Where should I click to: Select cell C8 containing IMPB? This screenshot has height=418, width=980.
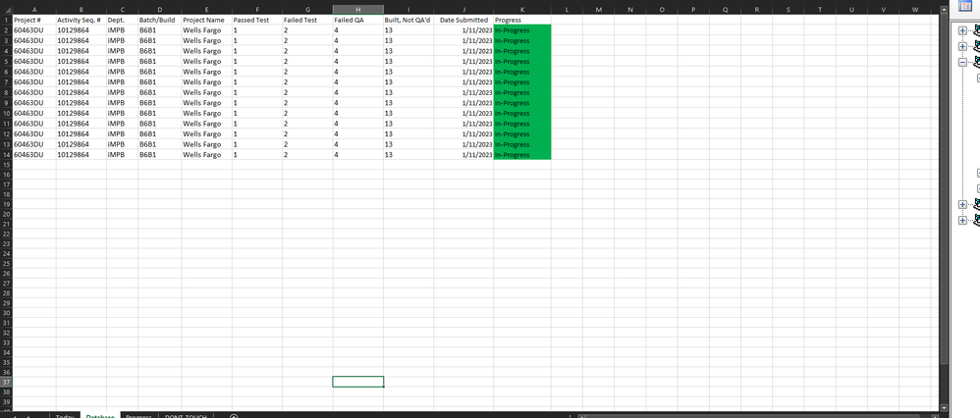point(122,92)
